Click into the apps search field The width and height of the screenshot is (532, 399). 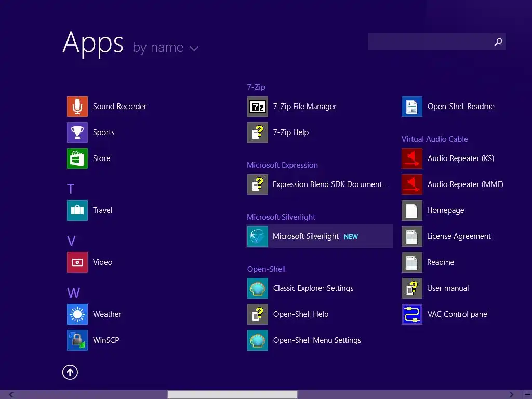click(x=437, y=42)
